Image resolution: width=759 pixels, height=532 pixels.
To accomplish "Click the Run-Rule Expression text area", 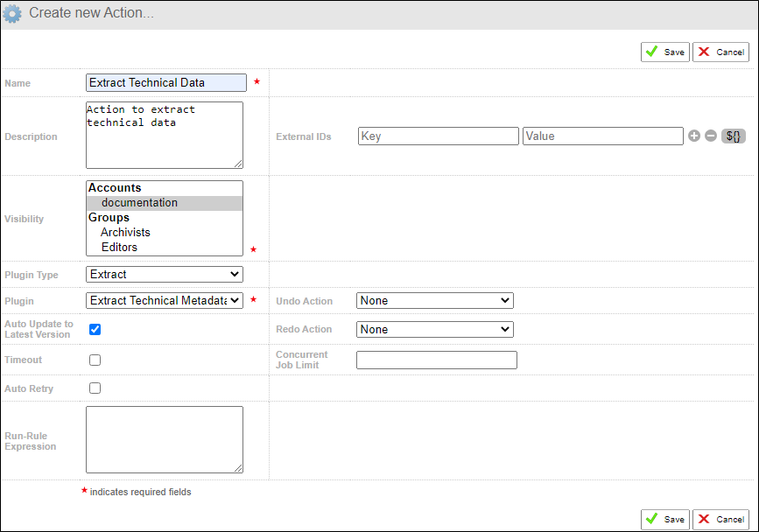I will pos(164,439).
